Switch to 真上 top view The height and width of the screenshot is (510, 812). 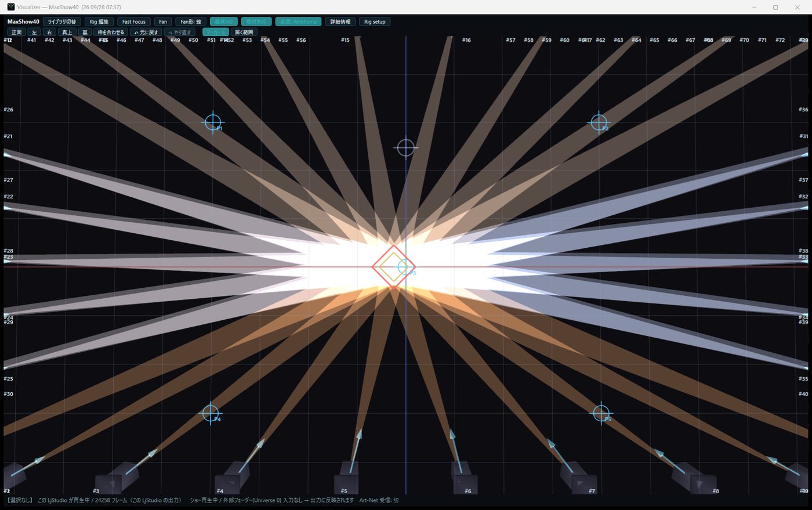coord(67,32)
